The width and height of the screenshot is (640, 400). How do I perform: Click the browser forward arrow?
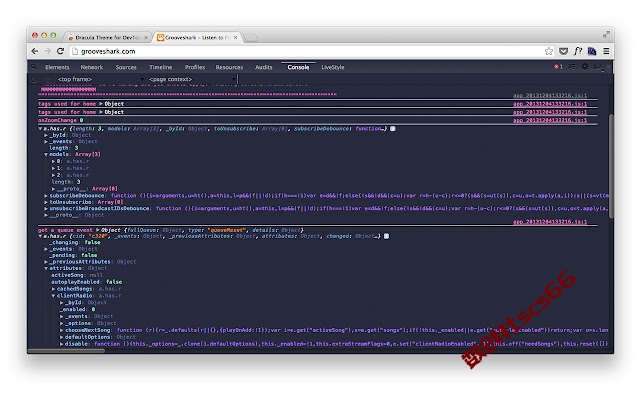pyautogui.click(x=48, y=51)
